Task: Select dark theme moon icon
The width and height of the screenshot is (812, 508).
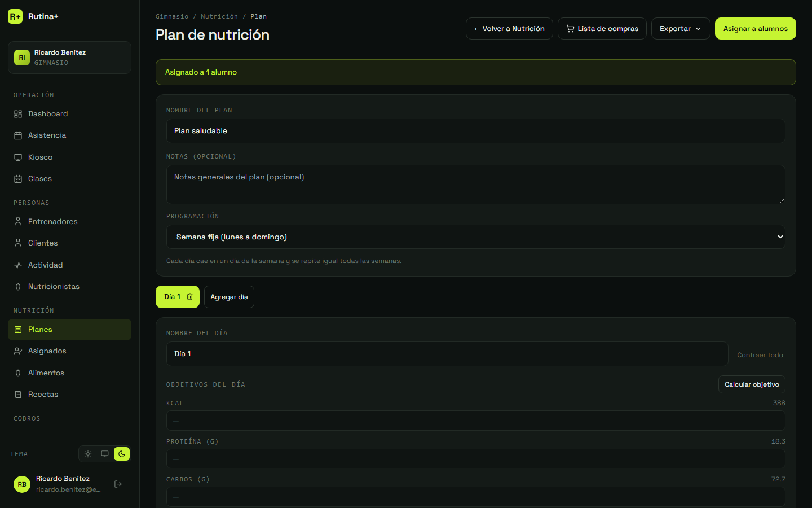Action: (x=122, y=454)
